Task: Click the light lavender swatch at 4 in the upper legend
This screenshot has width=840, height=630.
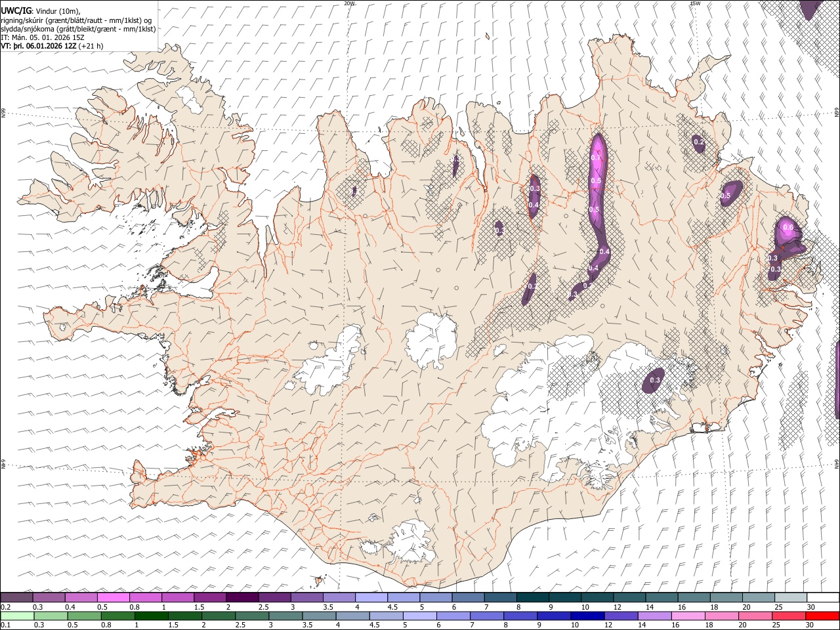Action: coord(371,597)
